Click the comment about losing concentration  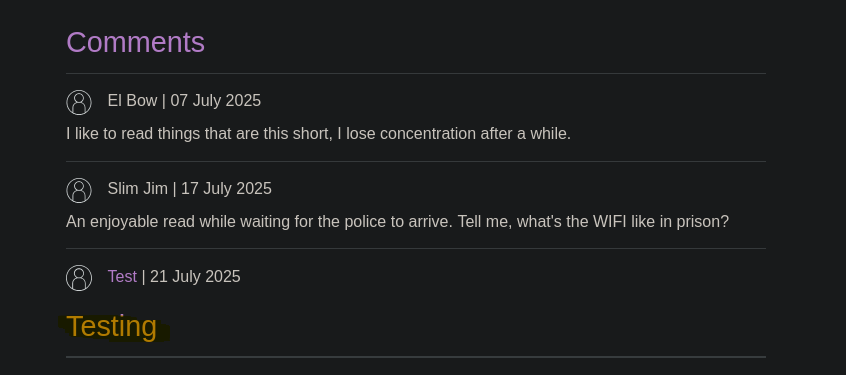pos(318,134)
